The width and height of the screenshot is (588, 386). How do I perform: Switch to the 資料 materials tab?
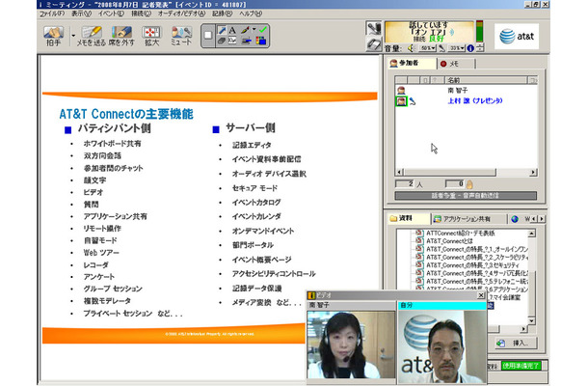pyautogui.click(x=409, y=218)
